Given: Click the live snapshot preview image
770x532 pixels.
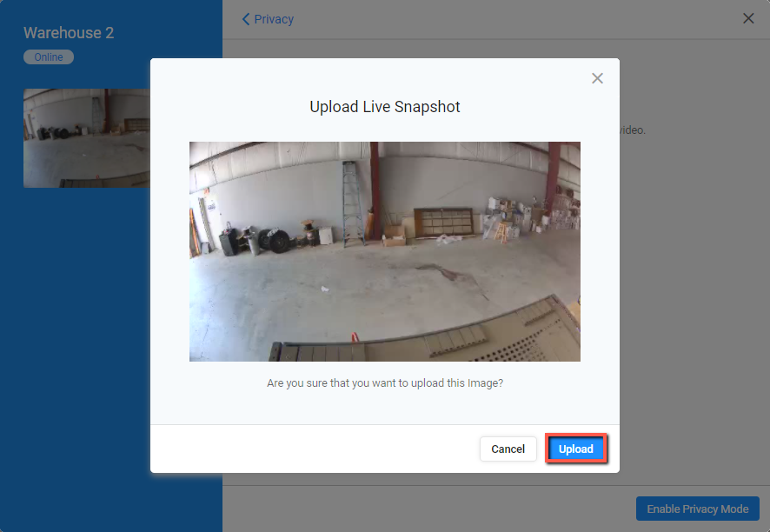Looking at the screenshot, I should click(384, 251).
